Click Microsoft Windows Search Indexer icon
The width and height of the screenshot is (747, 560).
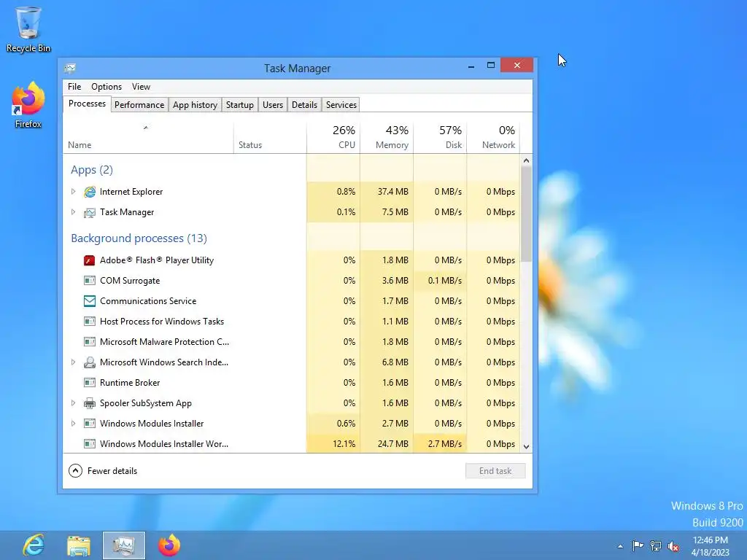(90, 362)
